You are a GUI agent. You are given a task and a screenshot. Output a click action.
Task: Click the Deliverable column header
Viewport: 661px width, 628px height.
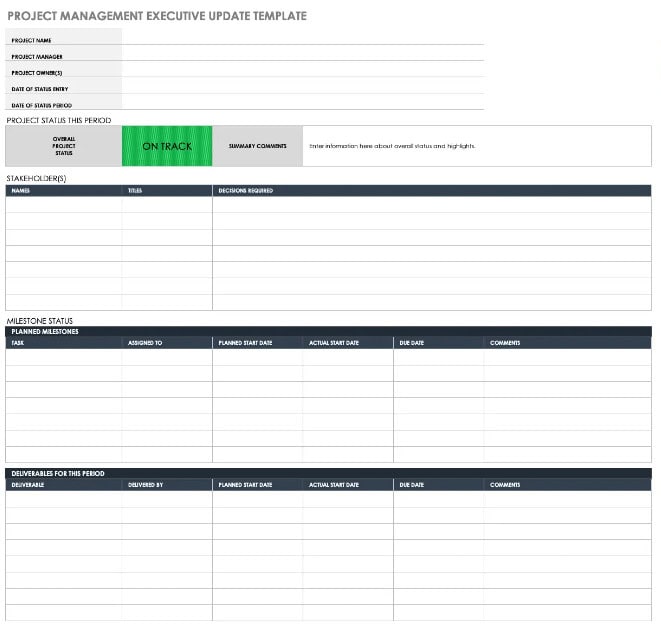pos(64,485)
